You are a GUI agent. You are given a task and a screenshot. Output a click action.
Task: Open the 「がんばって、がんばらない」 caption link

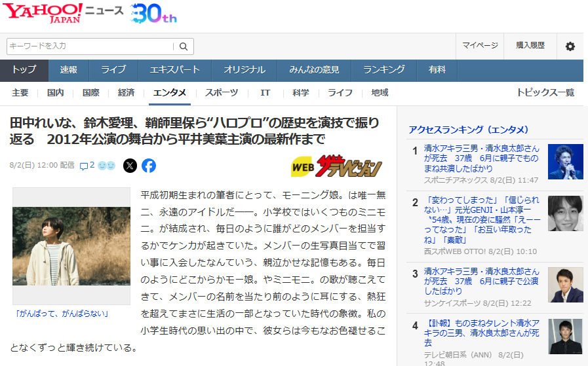(62, 314)
